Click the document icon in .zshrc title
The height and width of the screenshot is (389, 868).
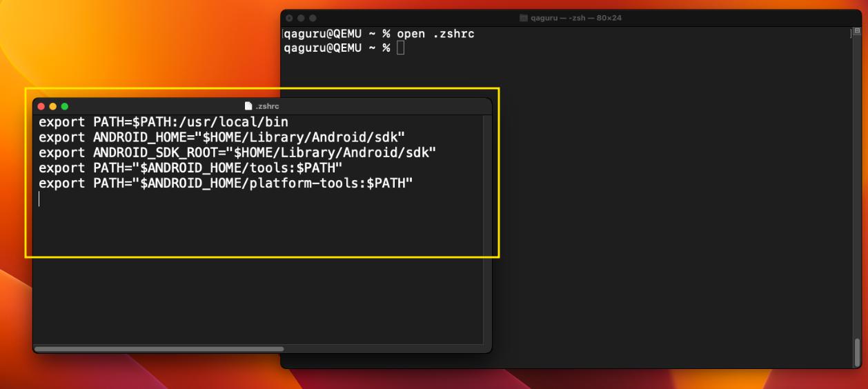(x=248, y=106)
